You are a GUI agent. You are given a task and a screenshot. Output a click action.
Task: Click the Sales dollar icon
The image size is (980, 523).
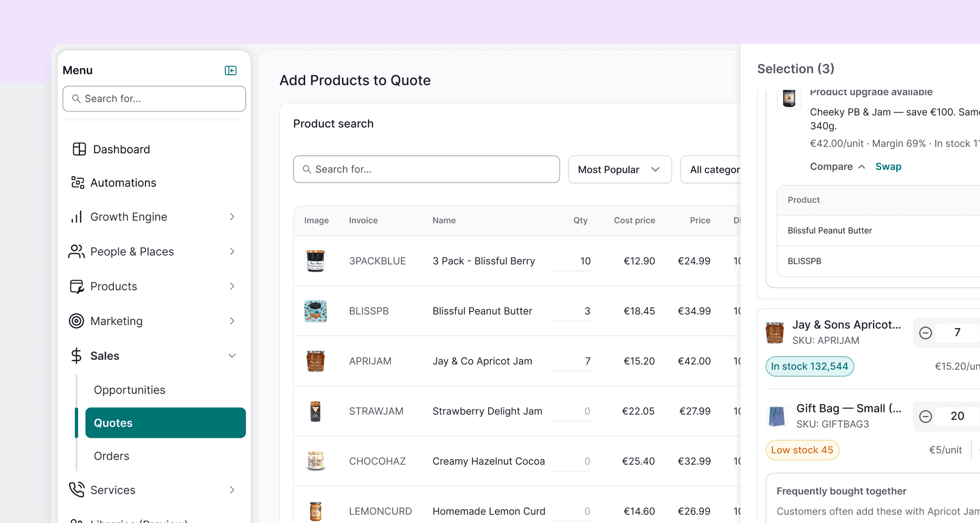coord(77,355)
